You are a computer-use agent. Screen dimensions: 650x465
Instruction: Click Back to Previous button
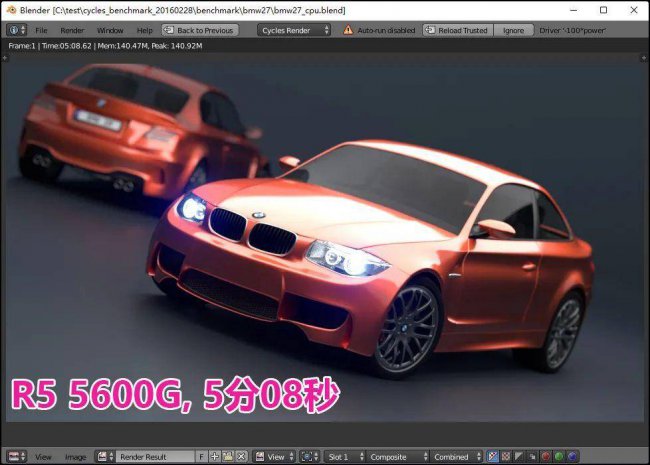[200, 30]
